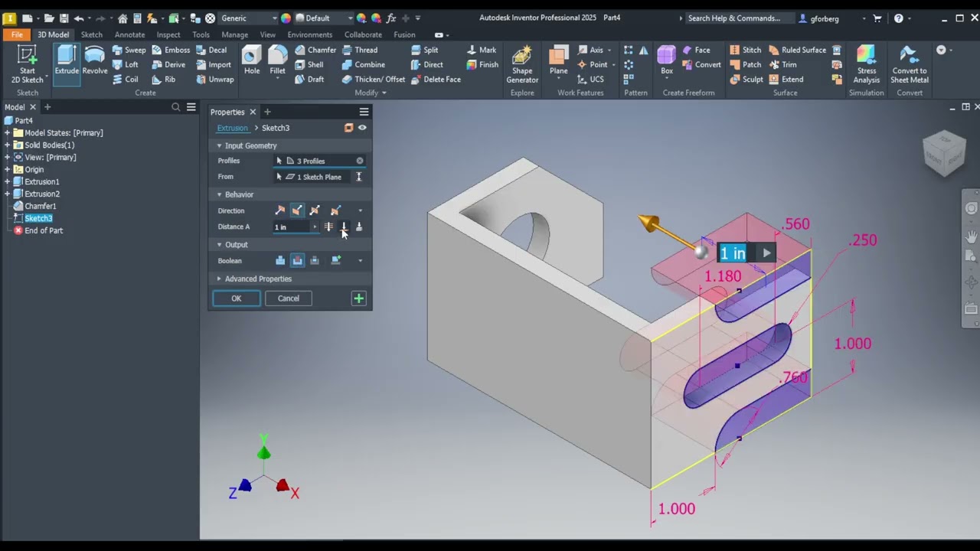Set direction to Flipped
Image resolution: width=980 pixels, height=551 pixels.
click(x=297, y=210)
